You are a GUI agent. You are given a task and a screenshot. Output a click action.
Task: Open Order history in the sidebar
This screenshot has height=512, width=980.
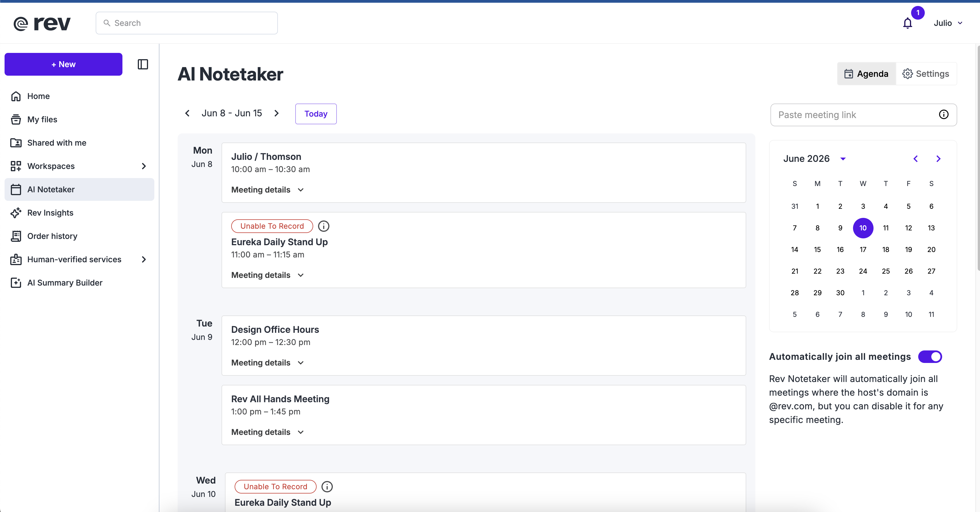(x=79, y=236)
